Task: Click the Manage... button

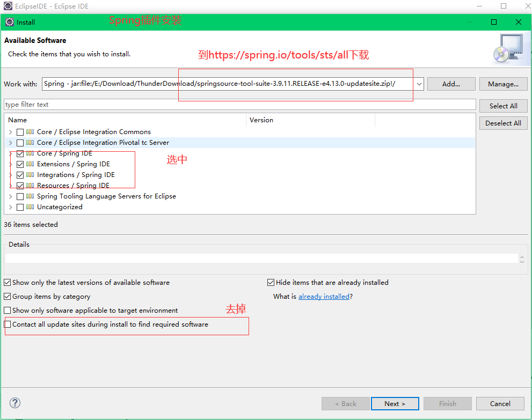Action: (503, 84)
